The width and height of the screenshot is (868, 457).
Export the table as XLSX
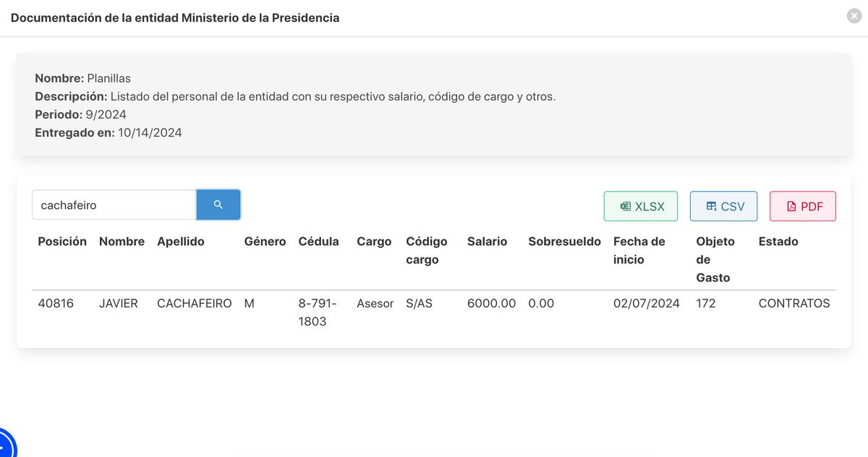[x=641, y=206]
